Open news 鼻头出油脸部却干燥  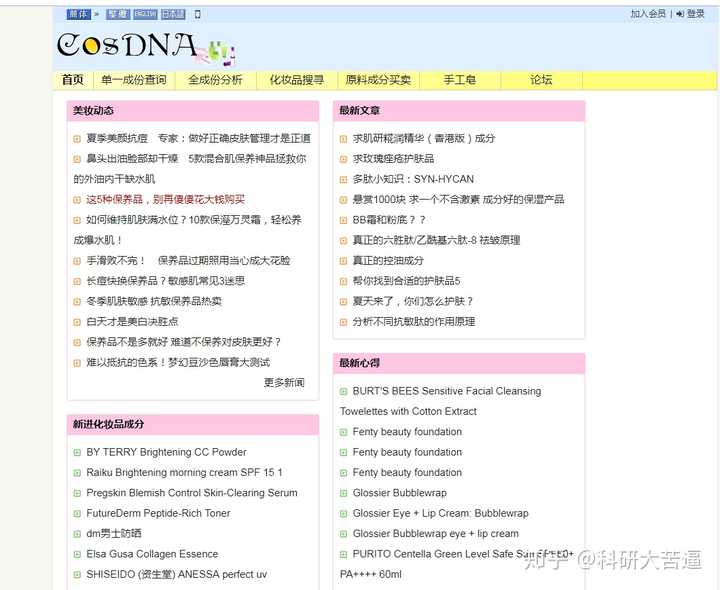pos(196,159)
